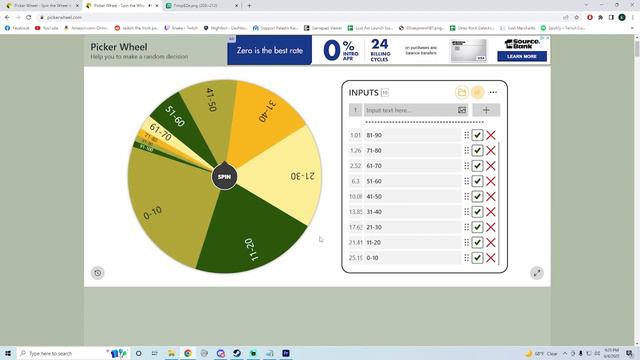Viewport: 640px width, 360px height.
Task: Open the results history clock icon
Action: coord(98,273)
